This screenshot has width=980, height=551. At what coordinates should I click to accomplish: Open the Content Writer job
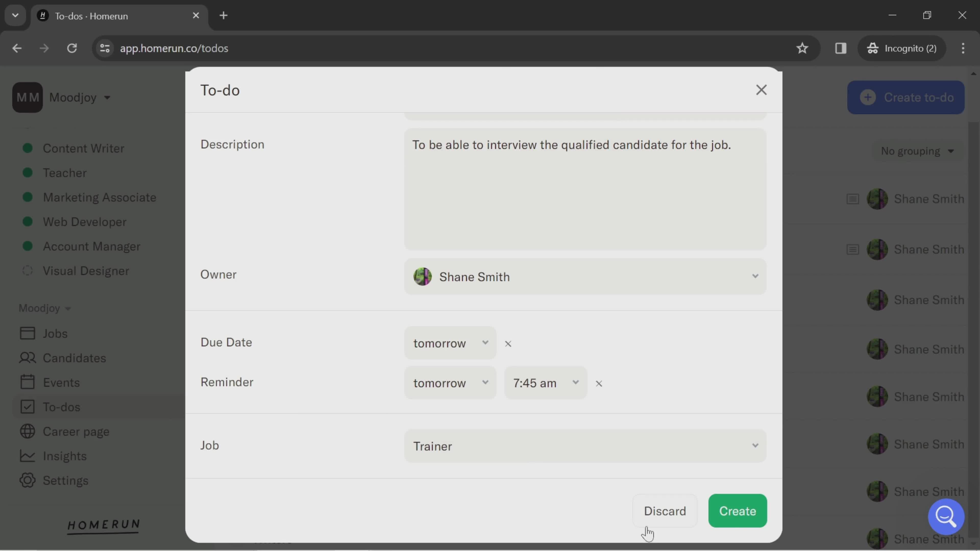pyautogui.click(x=83, y=148)
